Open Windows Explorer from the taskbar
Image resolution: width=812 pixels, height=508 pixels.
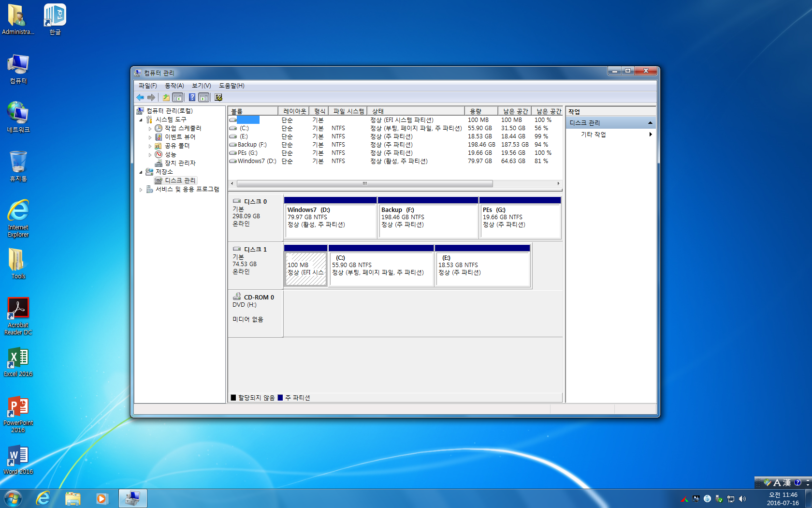pyautogui.click(x=73, y=498)
